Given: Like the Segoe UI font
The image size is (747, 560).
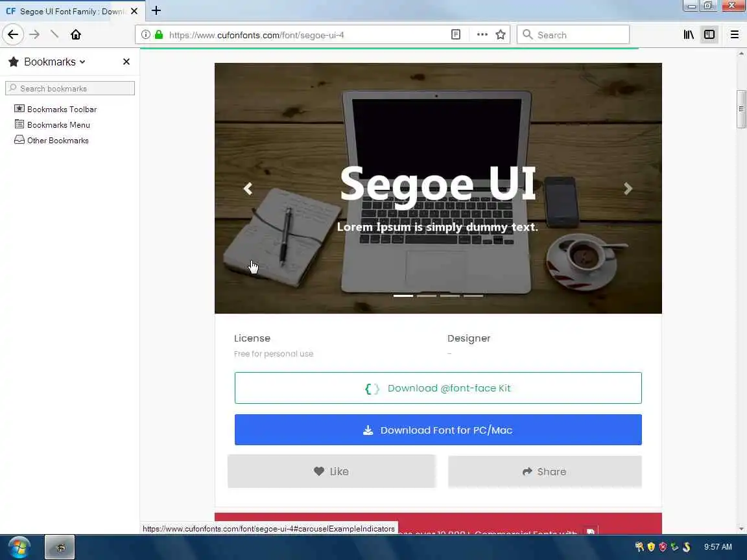Looking at the screenshot, I should (331, 471).
